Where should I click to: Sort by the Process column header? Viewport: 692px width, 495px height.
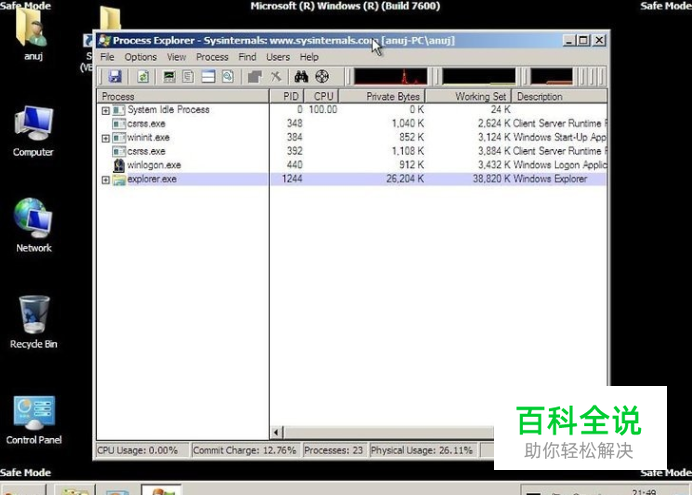[x=183, y=96]
